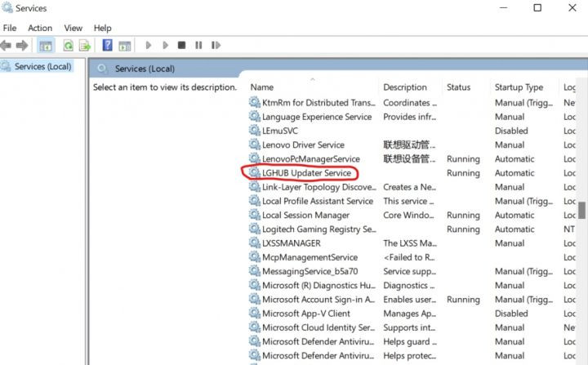Image resolution: width=588 pixels, height=365 pixels.
Task: Click the Export List toolbar icon
Action: (x=84, y=46)
